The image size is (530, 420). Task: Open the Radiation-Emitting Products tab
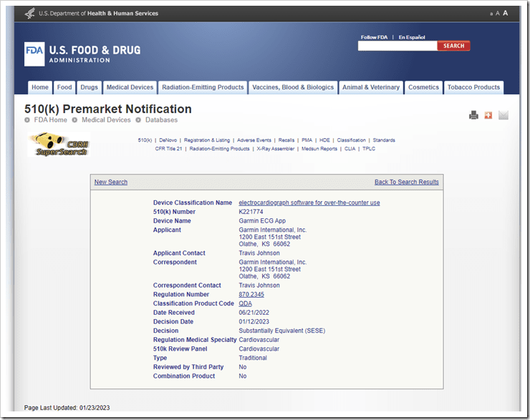coord(203,87)
